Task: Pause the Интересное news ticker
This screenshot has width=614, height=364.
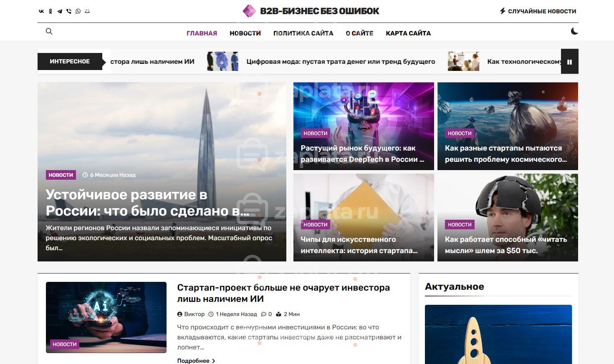Action: click(x=569, y=62)
